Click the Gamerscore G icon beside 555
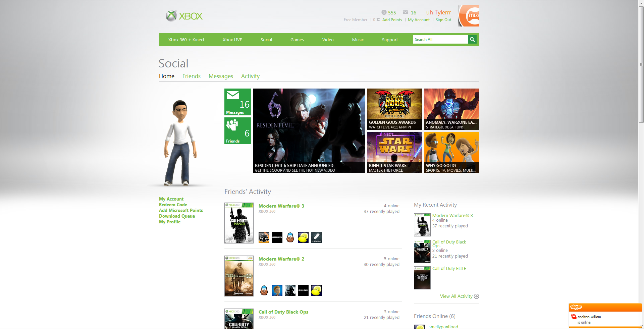 pyautogui.click(x=384, y=12)
